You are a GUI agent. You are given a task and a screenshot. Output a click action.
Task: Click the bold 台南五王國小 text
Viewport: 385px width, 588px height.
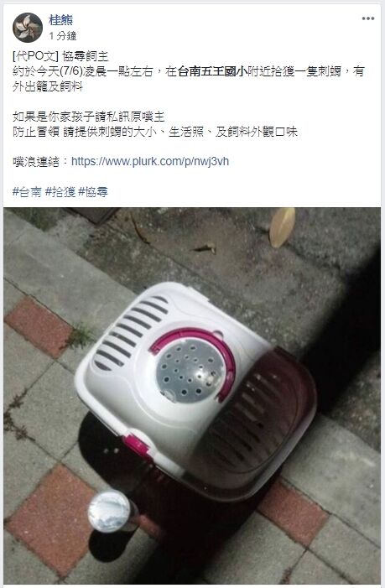[x=212, y=71]
